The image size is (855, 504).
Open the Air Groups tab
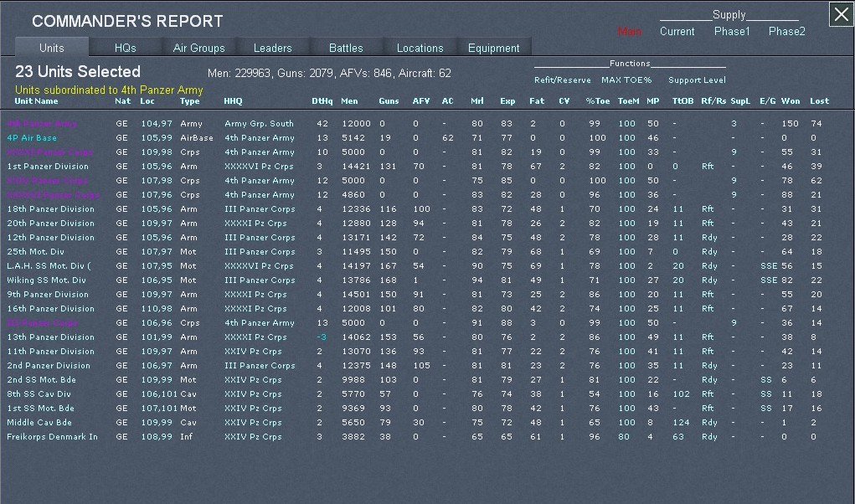click(198, 48)
